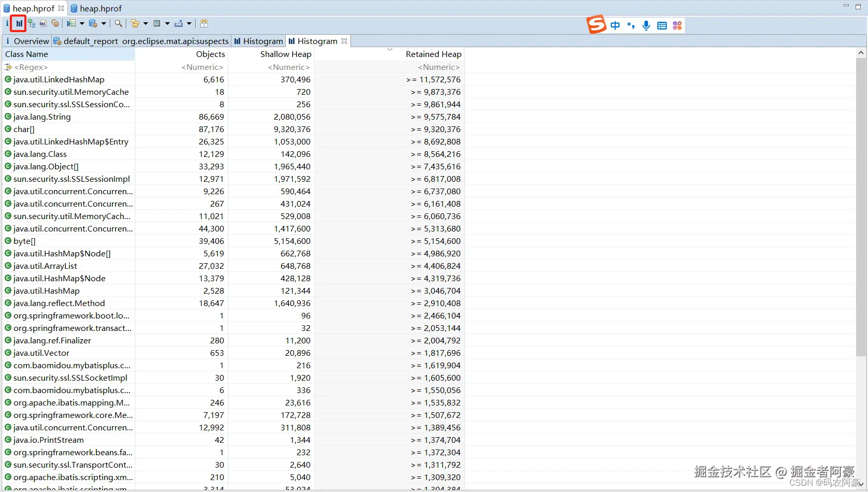This screenshot has width=868, height=492.
Task: Sort by Shallow Heap column header
Action: (x=285, y=54)
